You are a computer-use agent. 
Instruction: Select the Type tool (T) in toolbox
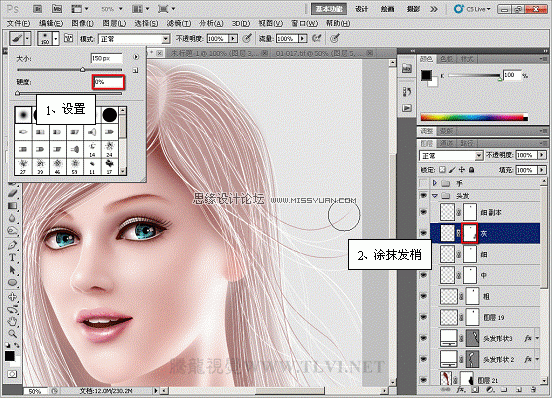12,257
